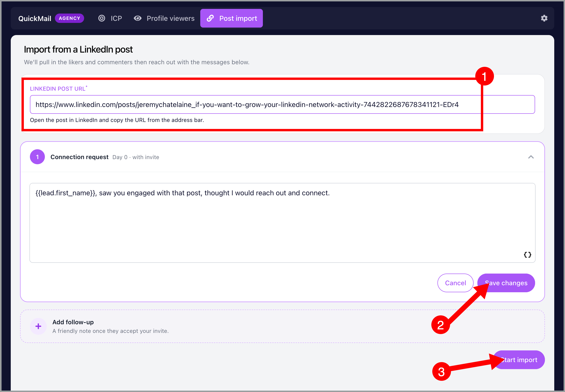Image resolution: width=565 pixels, height=392 pixels.
Task: Click Add follow-up card title
Action: tap(73, 322)
